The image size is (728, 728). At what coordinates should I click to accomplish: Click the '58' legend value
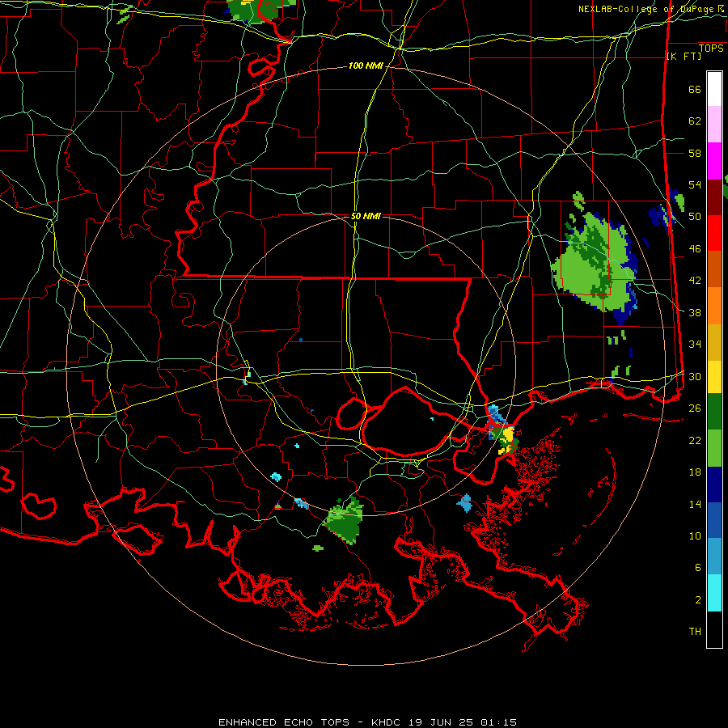695,153
